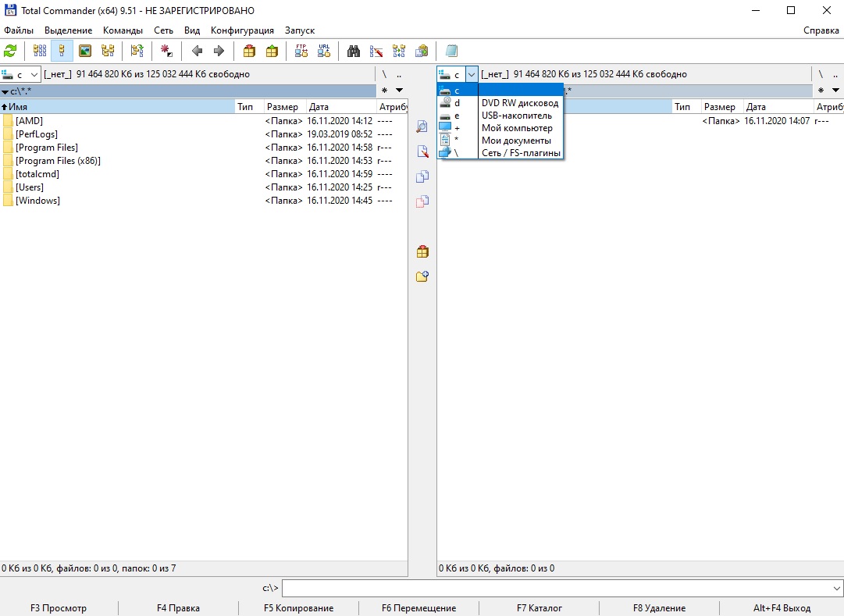Open the Запуск menu
The image size is (844, 616).
point(300,30)
